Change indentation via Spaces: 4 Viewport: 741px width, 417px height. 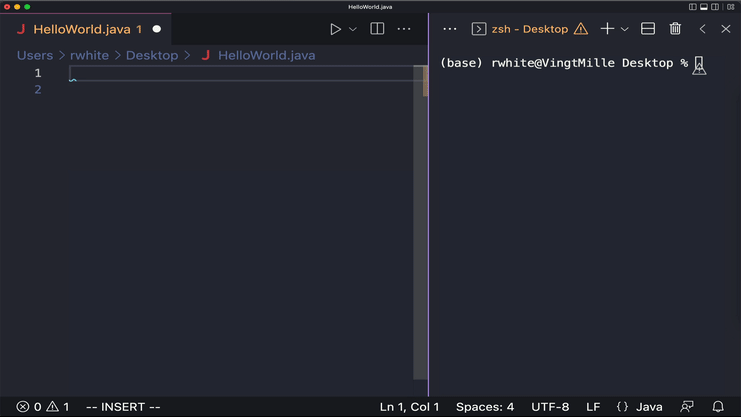pos(485,407)
